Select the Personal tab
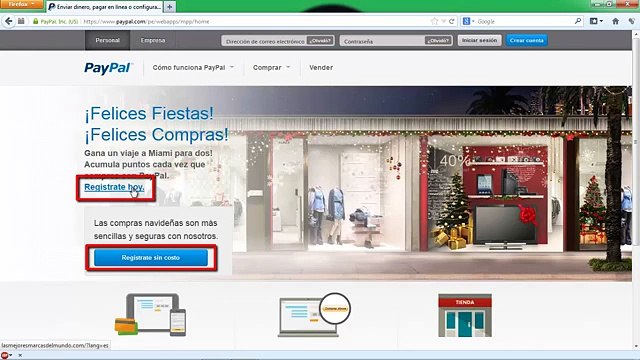 click(107, 40)
